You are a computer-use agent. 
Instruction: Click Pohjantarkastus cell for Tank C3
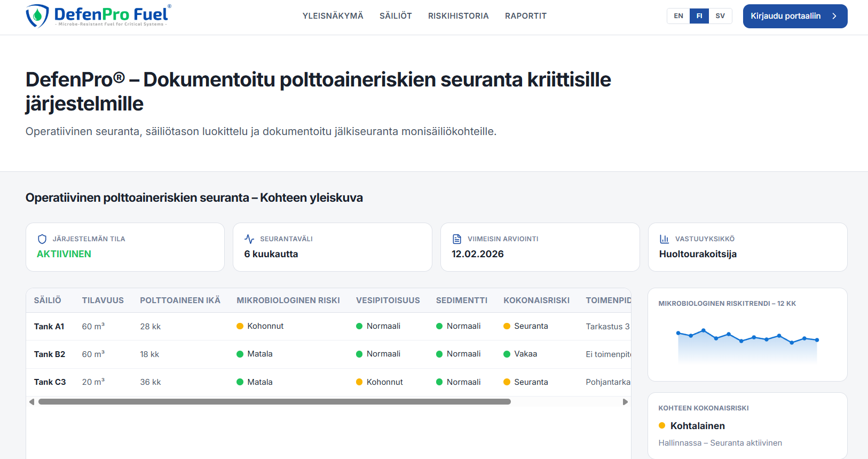tap(609, 382)
